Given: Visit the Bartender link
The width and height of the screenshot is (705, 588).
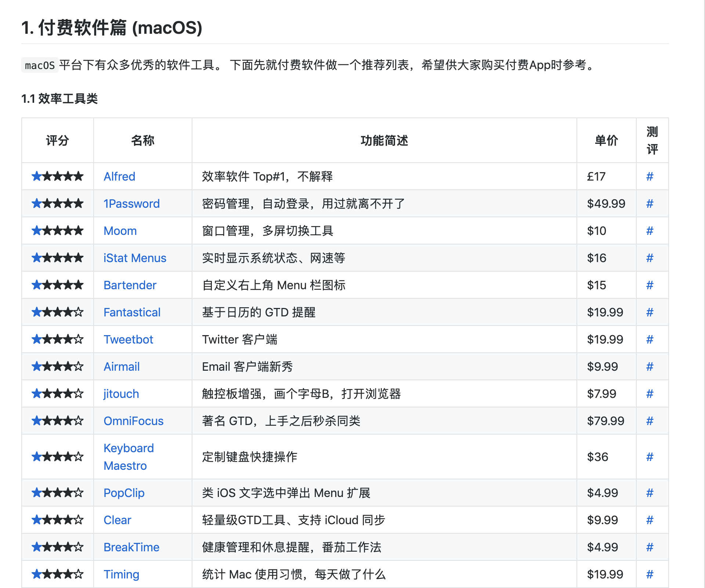Looking at the screenshot, I should tap(130, 285).
